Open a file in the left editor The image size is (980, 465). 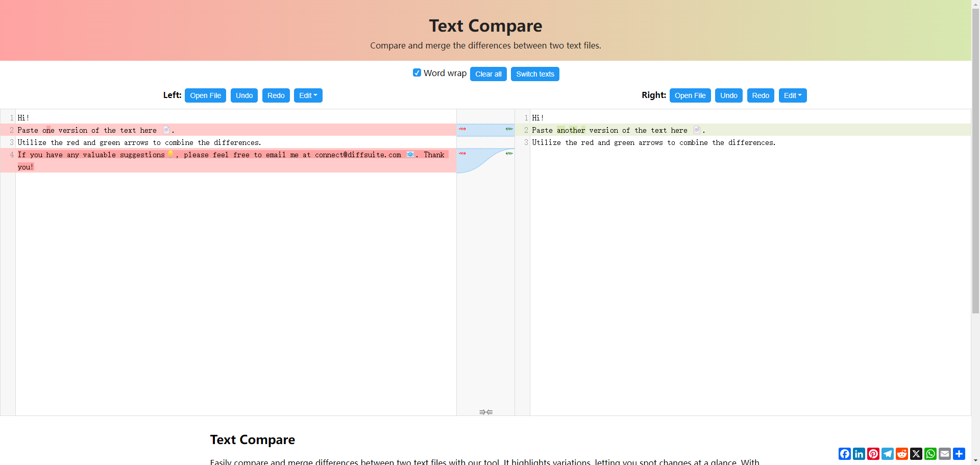[x=205, y=95]
